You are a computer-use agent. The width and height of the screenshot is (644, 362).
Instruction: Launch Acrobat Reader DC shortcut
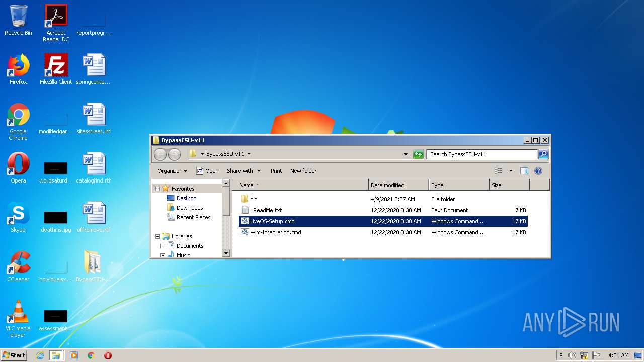(x=56, y=23)
